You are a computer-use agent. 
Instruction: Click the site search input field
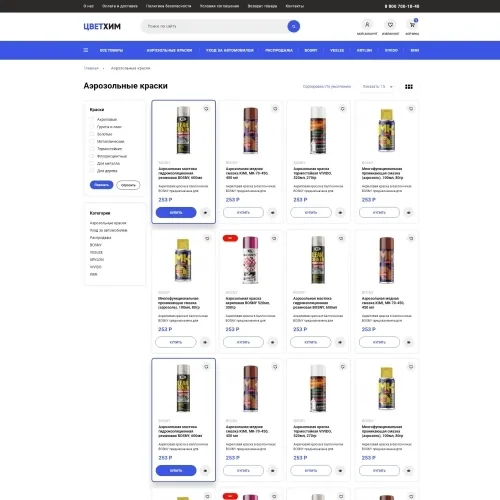[x=214, y=26]
